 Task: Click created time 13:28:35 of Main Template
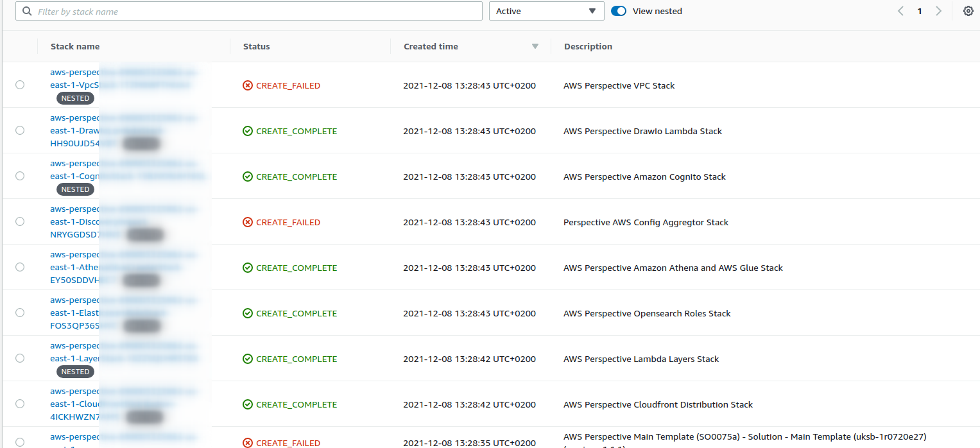click(x=469, y=443)
